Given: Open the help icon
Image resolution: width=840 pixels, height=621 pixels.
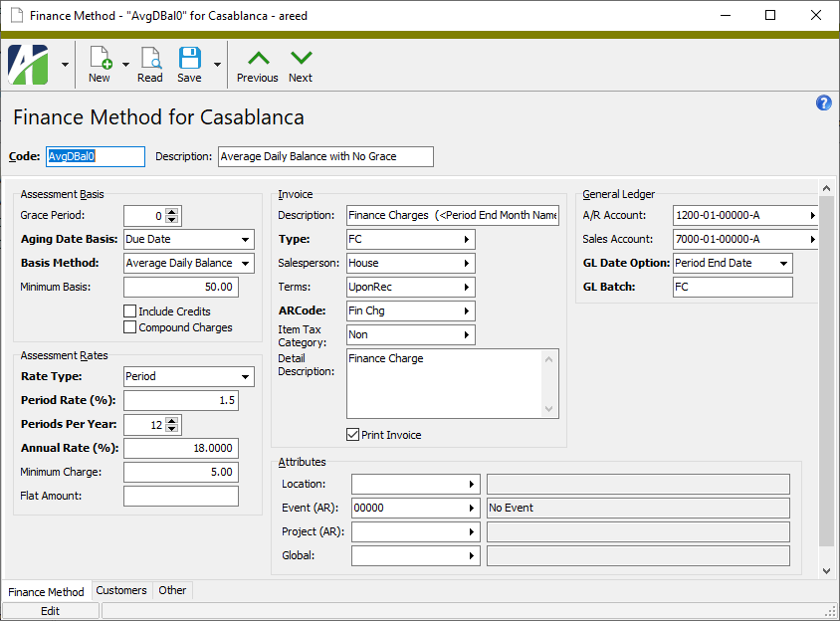Looking at the screenshot, I should click(823, 103).
